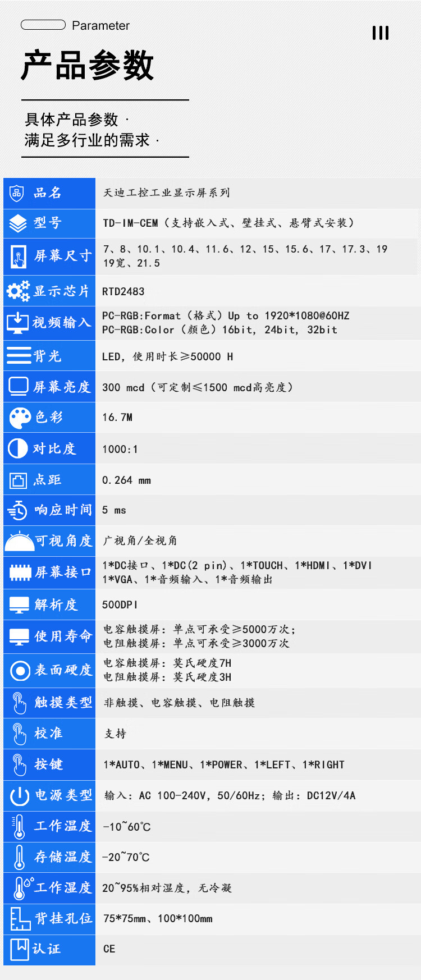This screenshot has height=980, width=421.
Task: Click the text 电容触摸屏: 莫氏硬度7H
Action: [167, 663]
